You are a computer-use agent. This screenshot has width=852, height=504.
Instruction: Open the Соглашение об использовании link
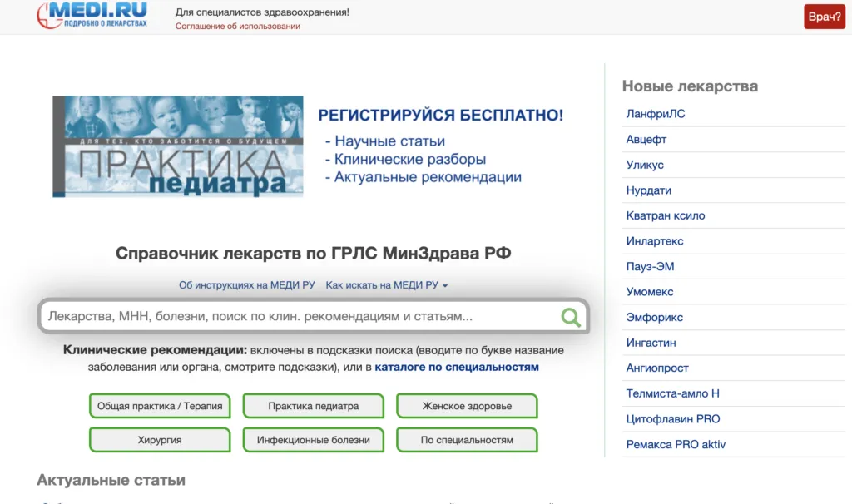[x=237, y=26]
